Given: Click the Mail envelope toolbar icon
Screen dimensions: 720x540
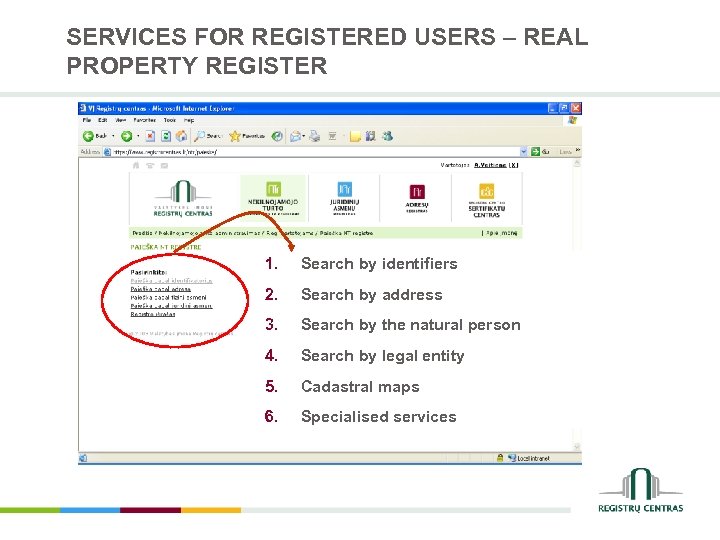Looking at the screenshot, I should (x=296, y=136).
